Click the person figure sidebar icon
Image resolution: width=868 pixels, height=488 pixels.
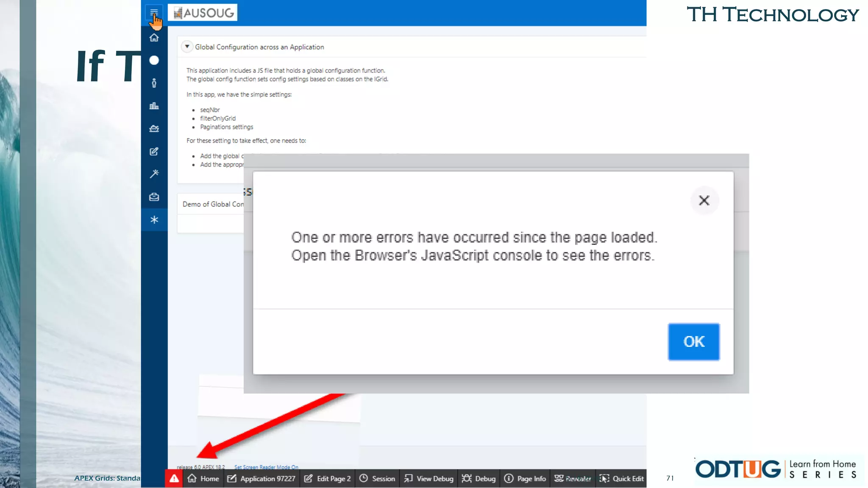pyautogui.click(x=154, y=83)
